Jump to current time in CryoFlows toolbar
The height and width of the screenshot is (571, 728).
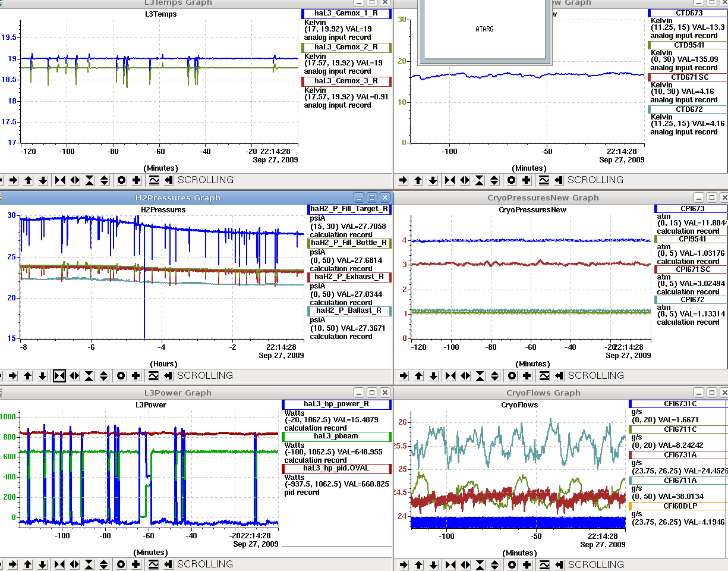coord(559,564)
